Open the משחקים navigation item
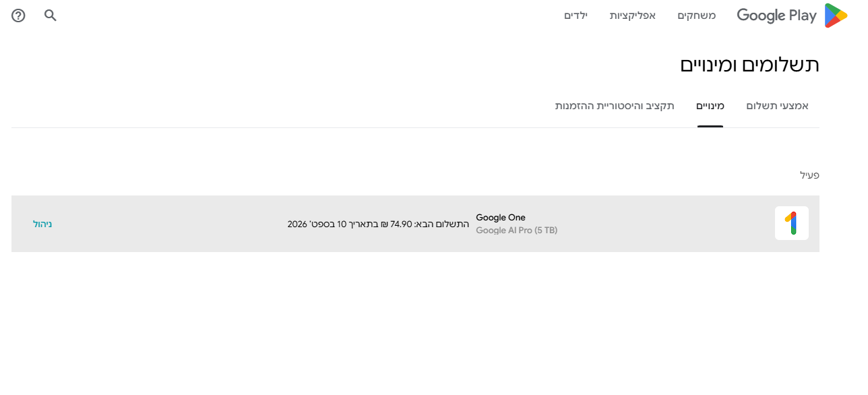This screenshot has width=868, height=395. (x=697, y=15)
